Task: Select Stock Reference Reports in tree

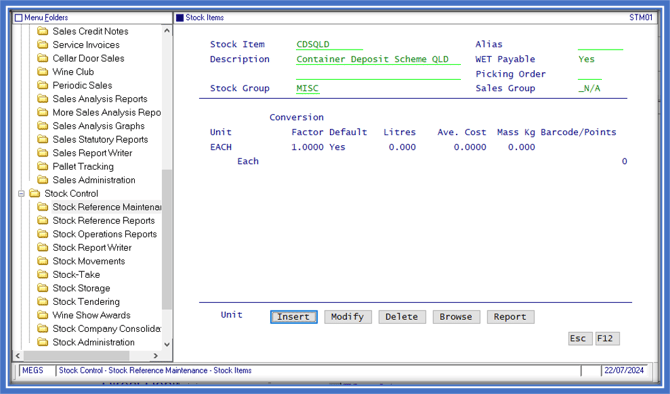Action: click(x=103, y=221)
